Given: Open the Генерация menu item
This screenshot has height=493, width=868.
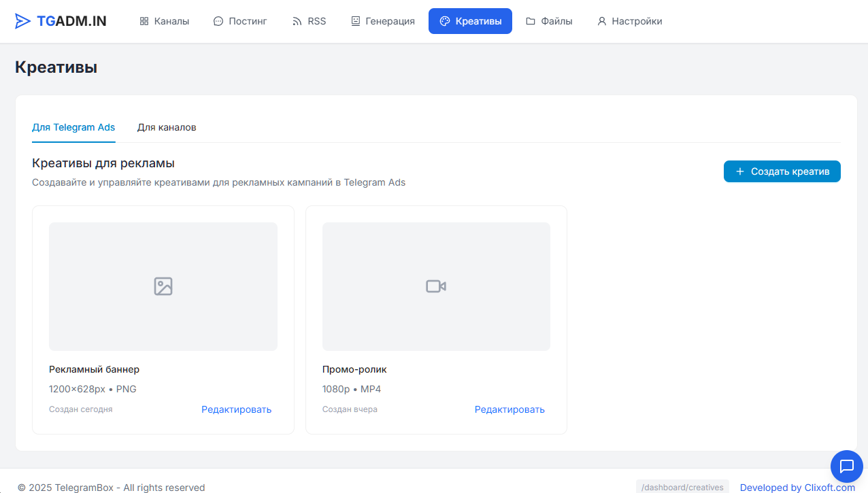Looking at the screenshot, I should (x=382, y=21).
